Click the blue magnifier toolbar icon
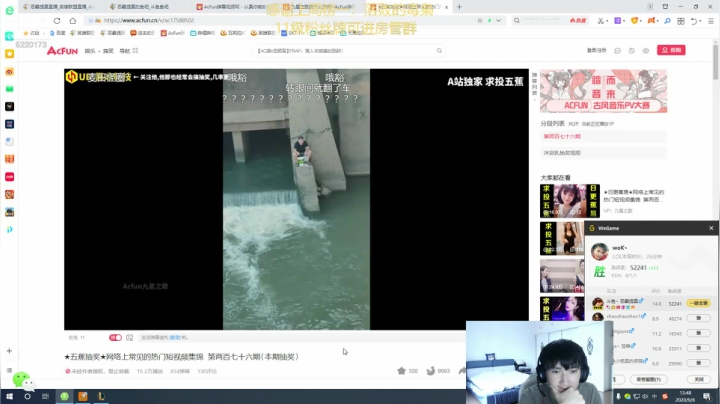The image size is (720, 404). 667,21
